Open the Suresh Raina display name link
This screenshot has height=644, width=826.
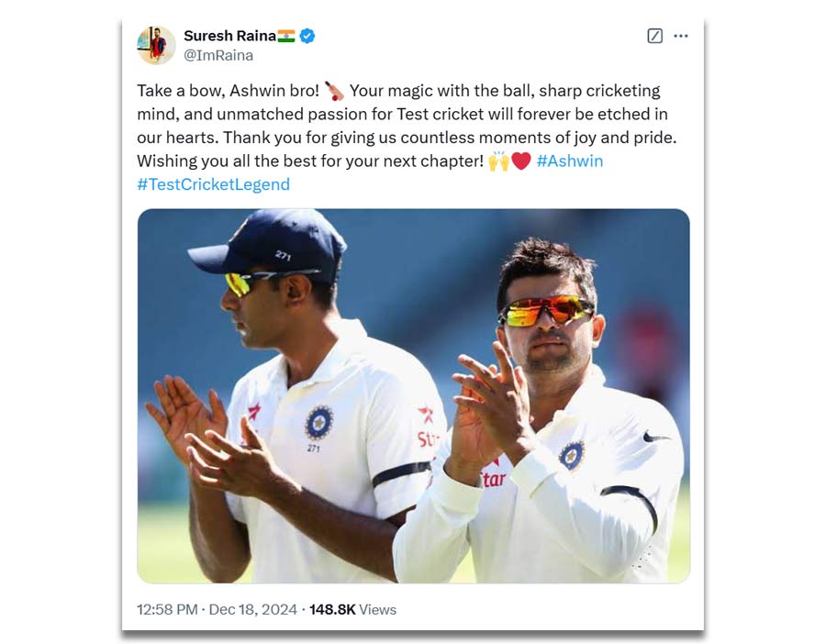click(229, 36)
